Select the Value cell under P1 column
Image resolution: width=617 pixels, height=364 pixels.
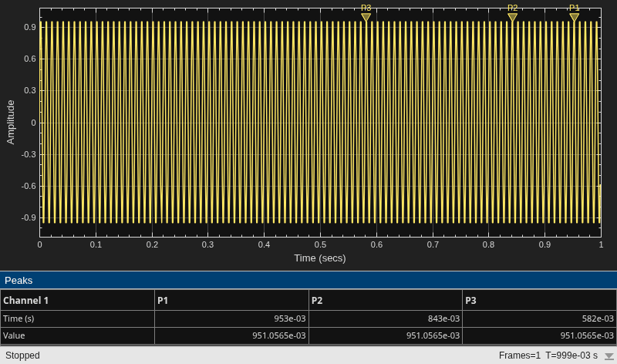232,335
